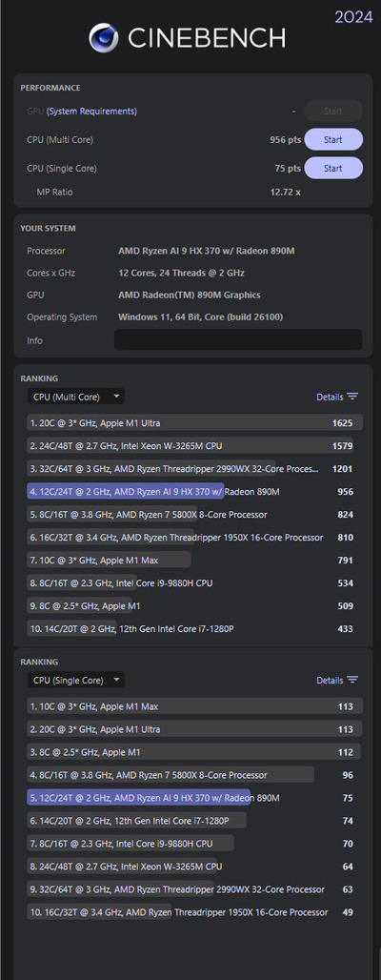Click the Info text field
The image size is (381, 980).
coord(238,340)
